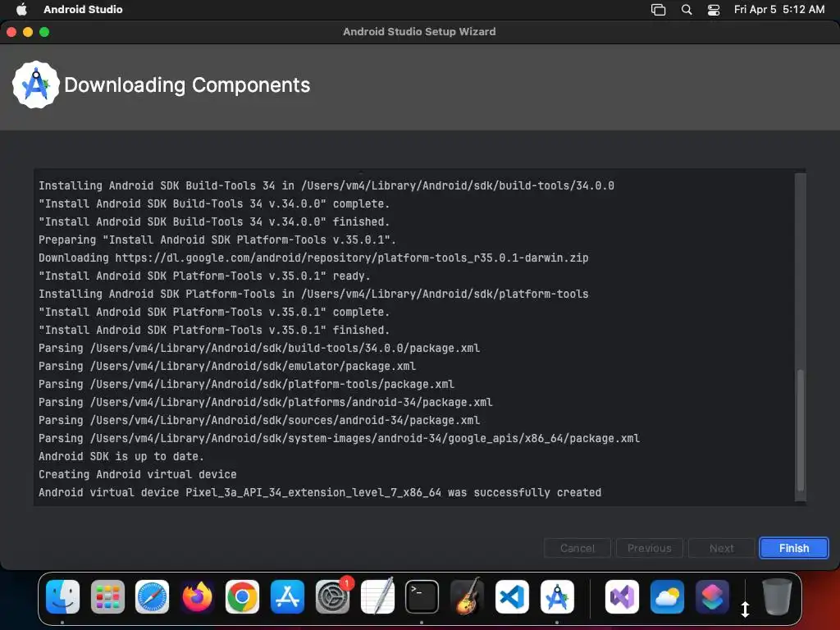840x630 pixels.
Task: Click the Stage Manager windows icon in menu bar
Action: (659, 10)
